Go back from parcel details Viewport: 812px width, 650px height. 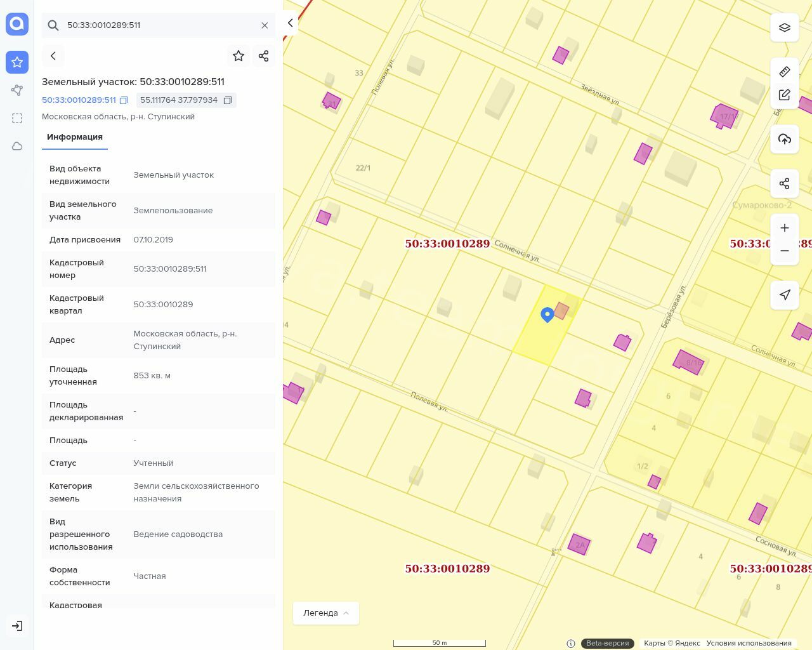tap(53, 56)
